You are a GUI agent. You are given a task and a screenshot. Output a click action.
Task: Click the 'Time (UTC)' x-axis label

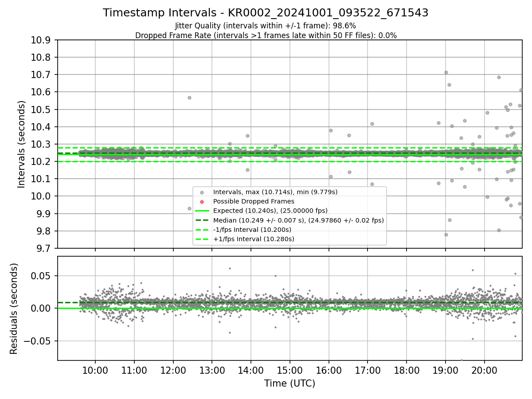[289, 383]
